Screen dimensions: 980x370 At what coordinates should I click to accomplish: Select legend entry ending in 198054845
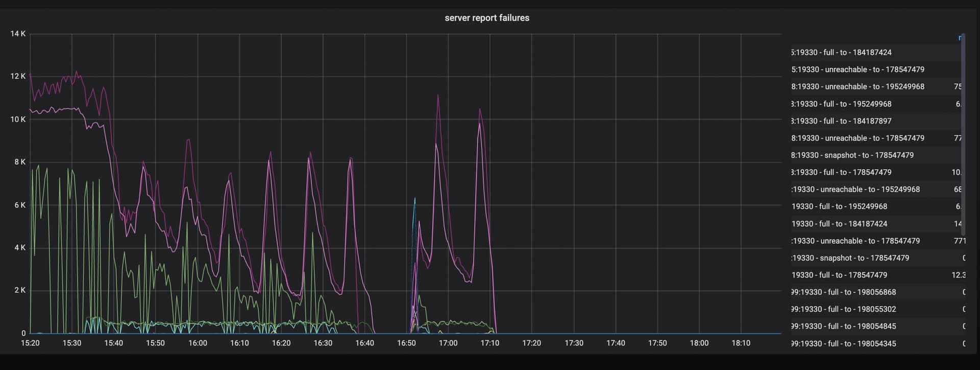[x=843, y=327]
